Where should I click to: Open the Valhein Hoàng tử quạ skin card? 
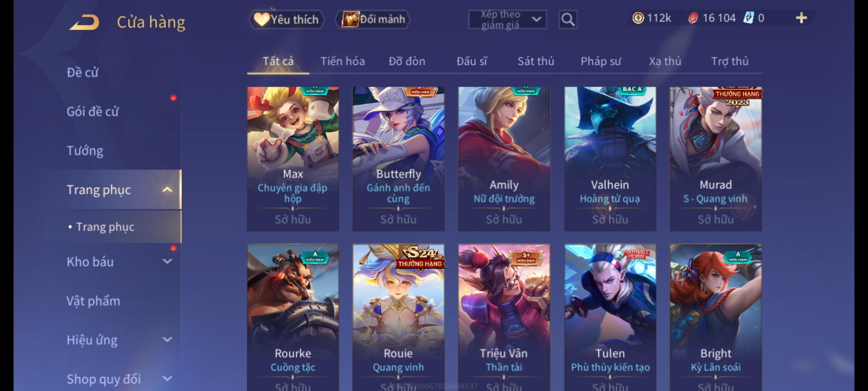pyautogui.click(x=610, y=159)
